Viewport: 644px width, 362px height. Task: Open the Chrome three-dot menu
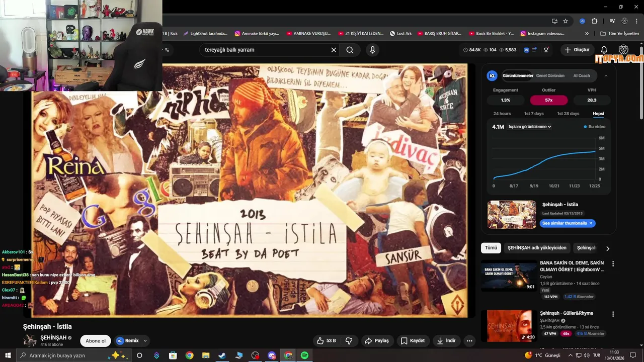(637, 21)
